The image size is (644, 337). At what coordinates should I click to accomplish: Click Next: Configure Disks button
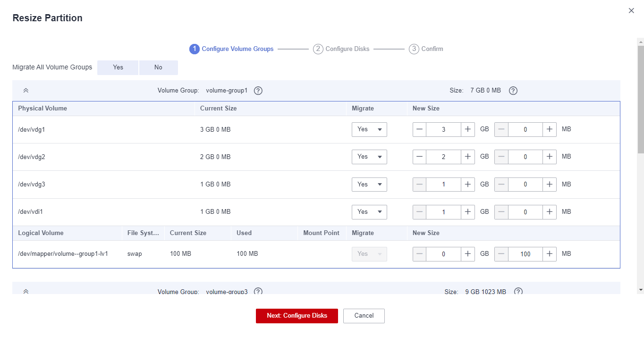coord(297,316)
